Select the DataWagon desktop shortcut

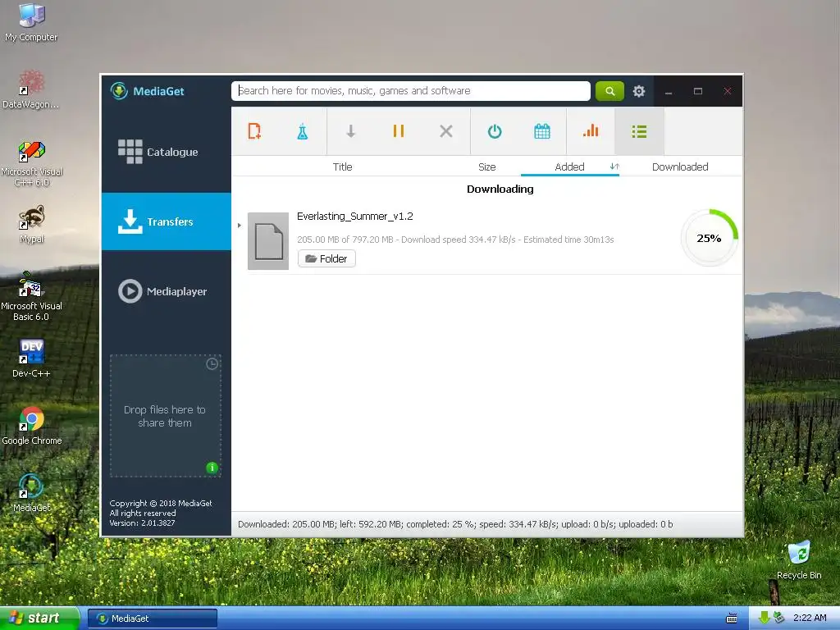tap(31, 89)
